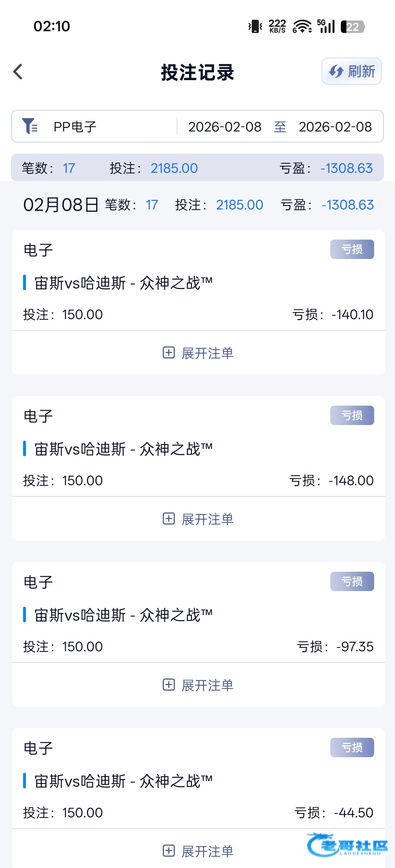Tap the back arrow icon
Viewport: 395px width, 868px height.
(18, 72)
